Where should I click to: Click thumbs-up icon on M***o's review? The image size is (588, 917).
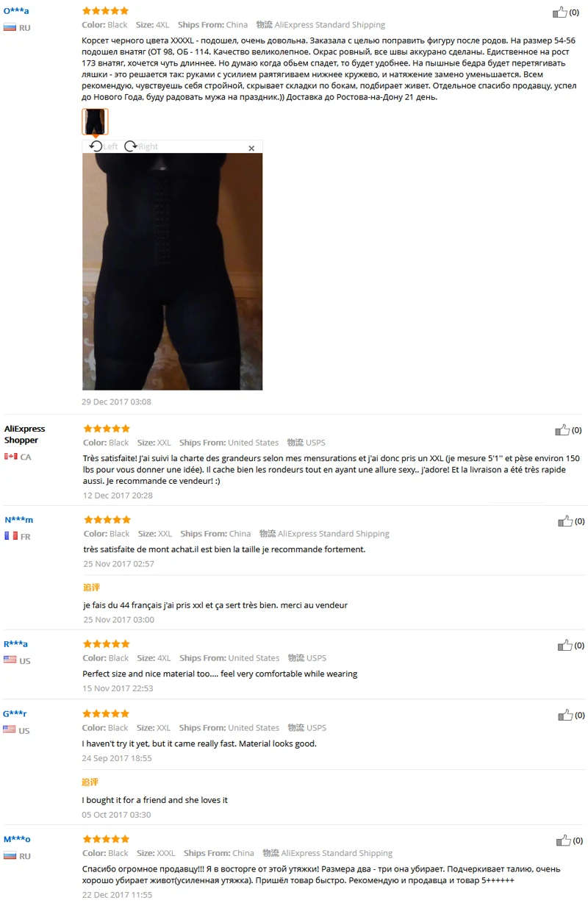(x=563, y=841)
